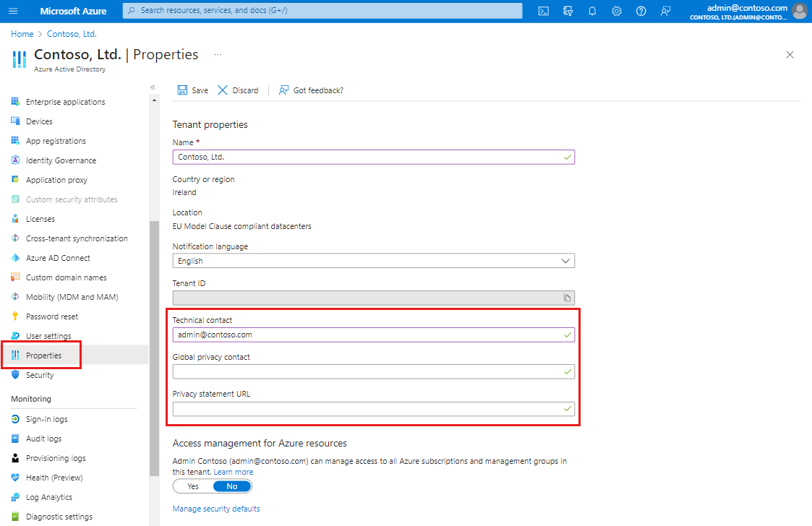
Task: Copy the Tenant ID to clipboard
Action: (568, 298)
